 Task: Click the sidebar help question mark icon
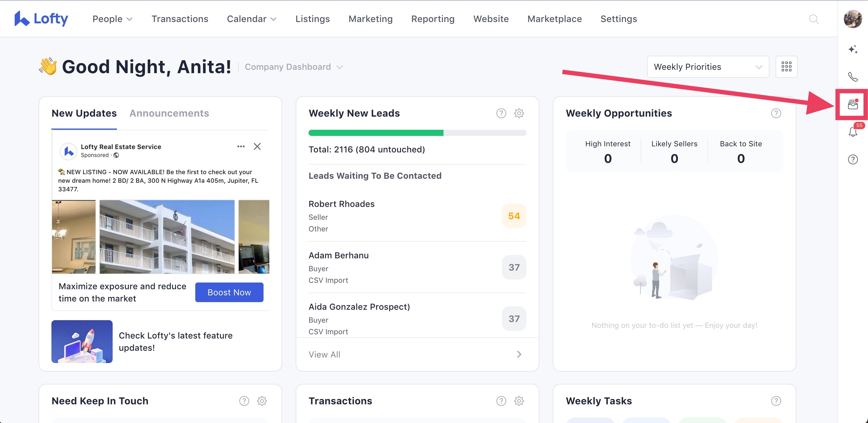click(x=852, y=159)
